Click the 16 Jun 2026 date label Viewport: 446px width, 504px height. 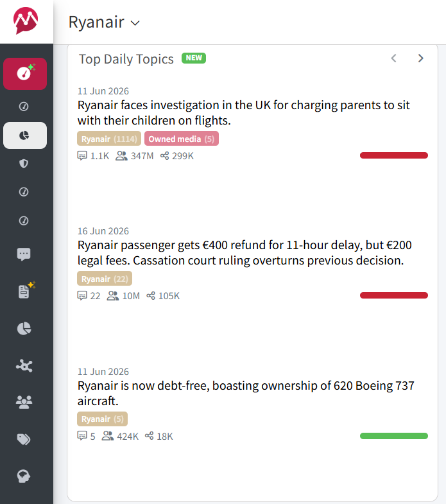tap(103, 231)
